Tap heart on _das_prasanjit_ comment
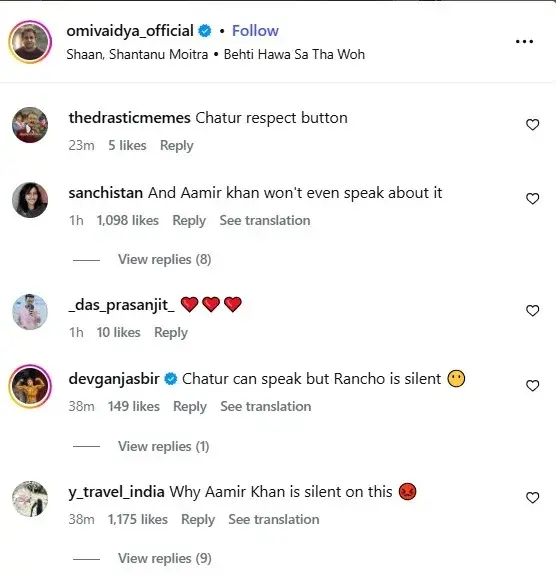Image resolution: width=556 pixels, height=586 pixels. 532,311
